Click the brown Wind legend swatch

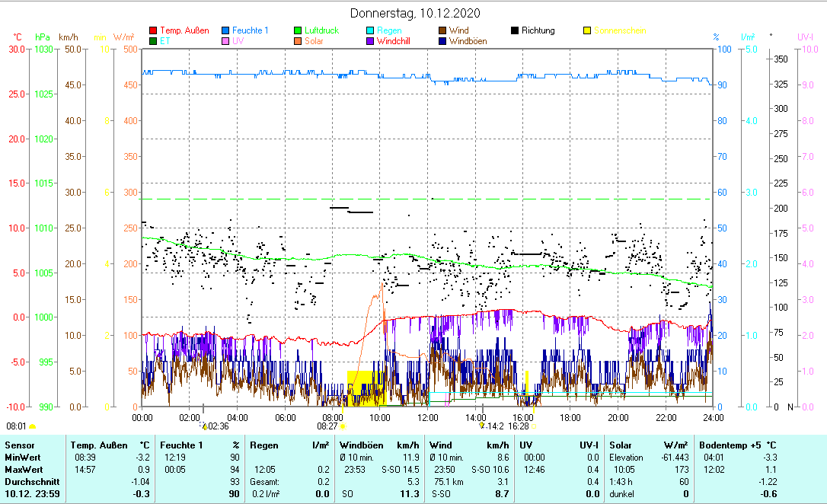click(x=442, y=30)
